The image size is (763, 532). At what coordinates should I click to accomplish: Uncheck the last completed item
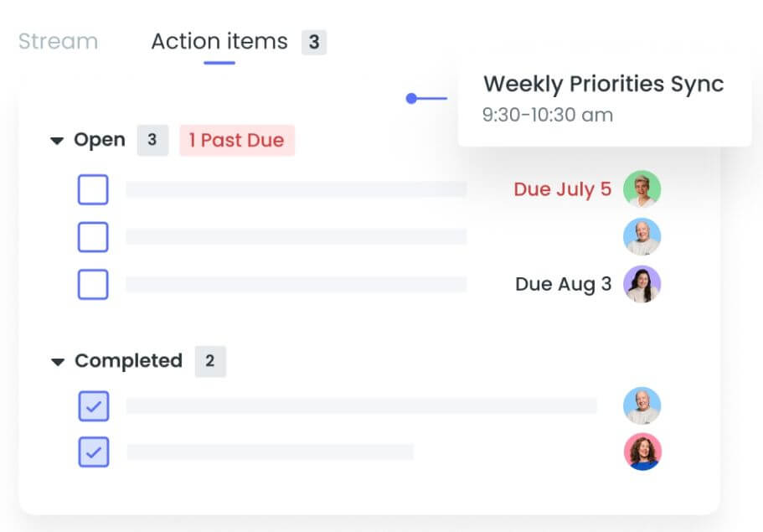point(94,452)
